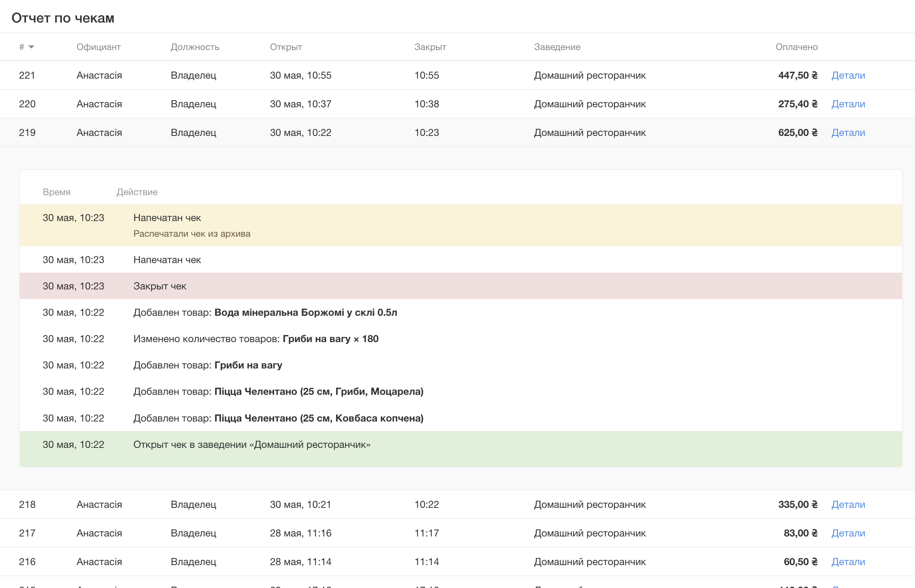The image size is (915, 588).
Task: Open Детали for check 216
Action: (848, 562)
